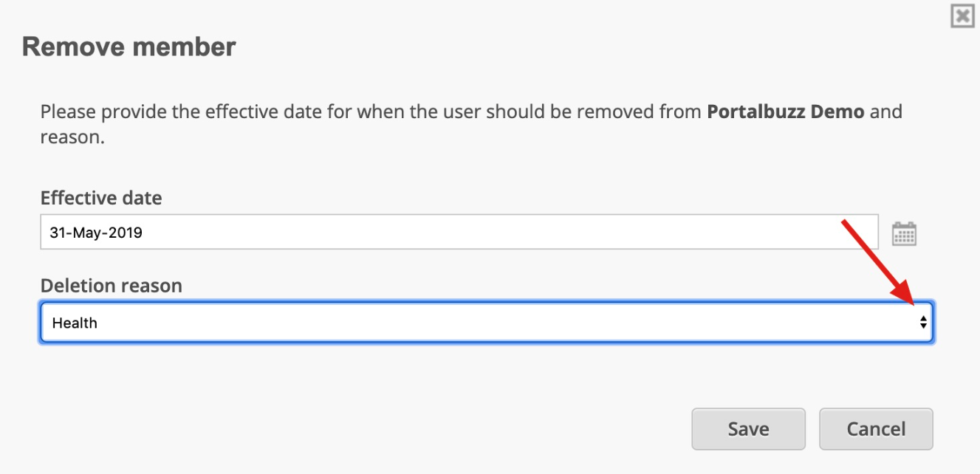Pick a new date using calendar icon
This screenshot has height=474, width=980.
click(x=904, y=233)
